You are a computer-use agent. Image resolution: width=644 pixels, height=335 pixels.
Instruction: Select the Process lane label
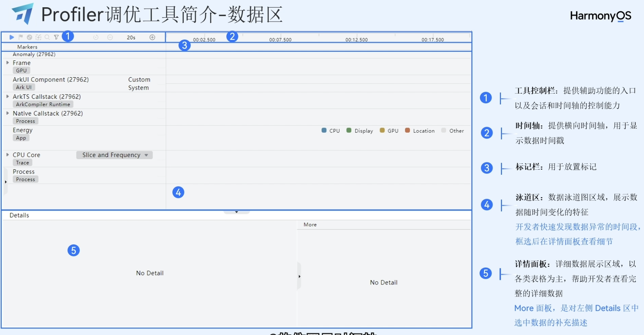pos(24,171)
